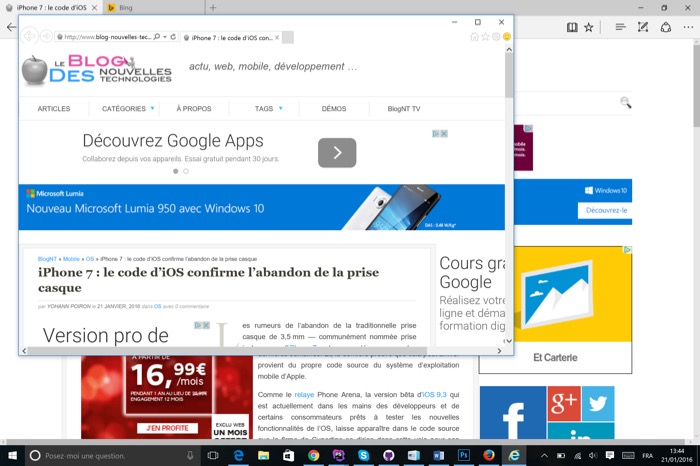Viewport: 700px width, 466px height.
Task: Open the Google+ social tile
Action: tap(564, 404)
